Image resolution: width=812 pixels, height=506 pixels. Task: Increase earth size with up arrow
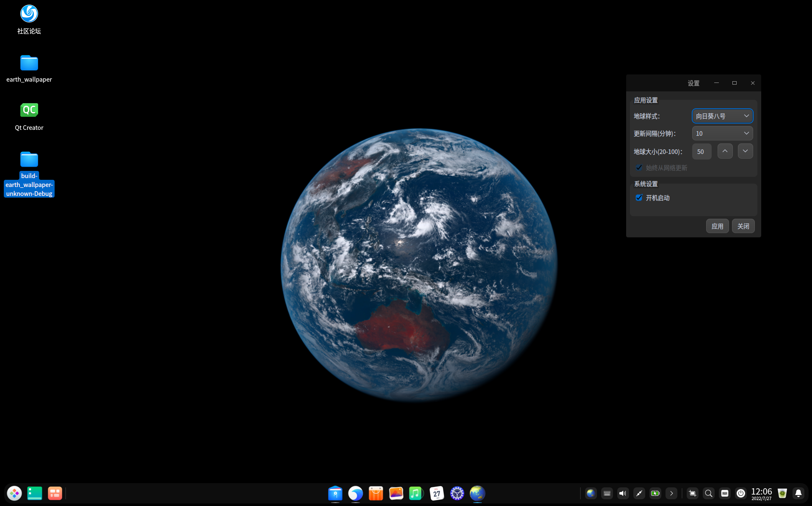tap(725, 151)
